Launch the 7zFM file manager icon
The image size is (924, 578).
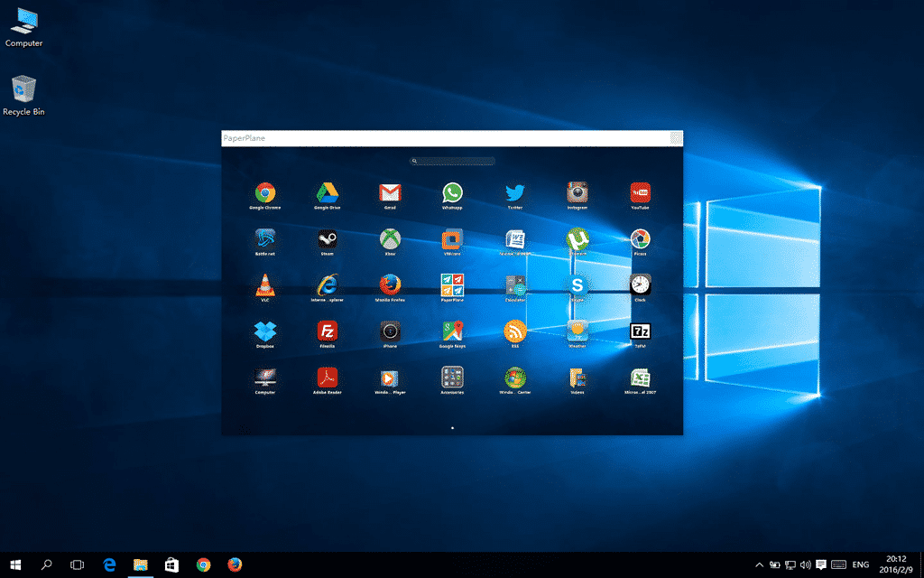[x=640, y=331]
